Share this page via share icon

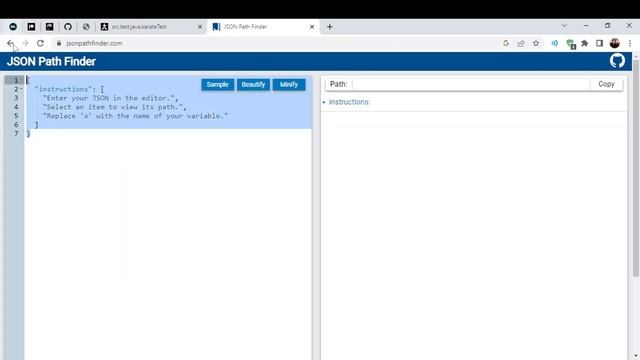[521, 43]
